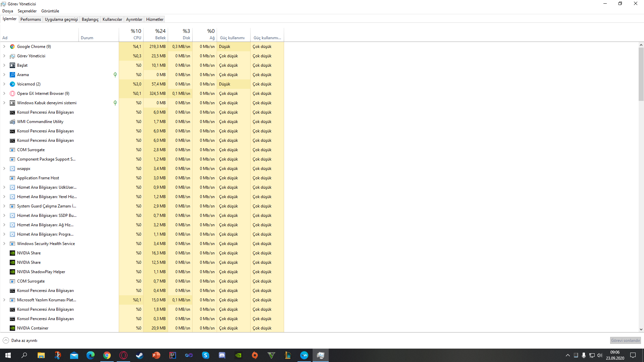The height and width of the screenshot is (362, 644).
Task: Open Steam from the taskbar
Action: coord(140,355)
